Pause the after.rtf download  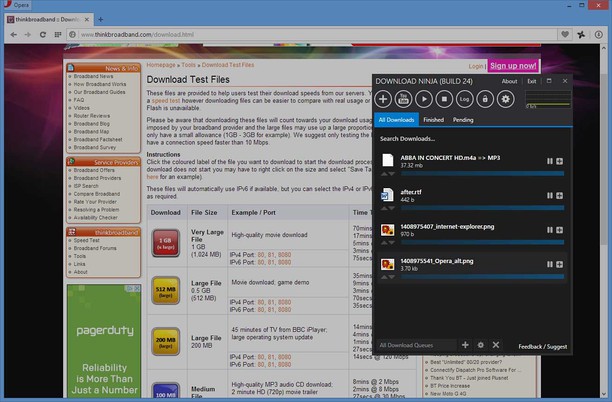tap(550, 196)
